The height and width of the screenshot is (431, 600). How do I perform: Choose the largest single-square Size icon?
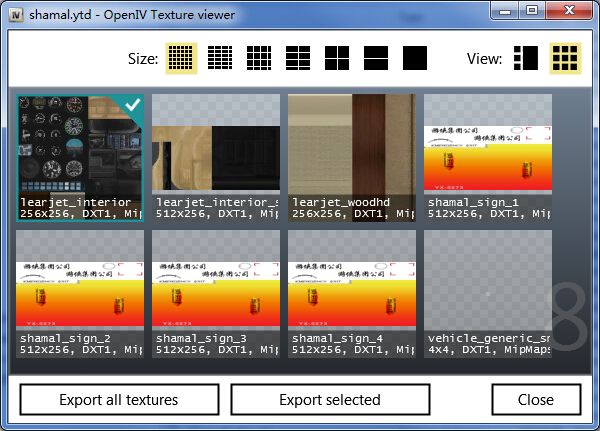coord(415,58)
